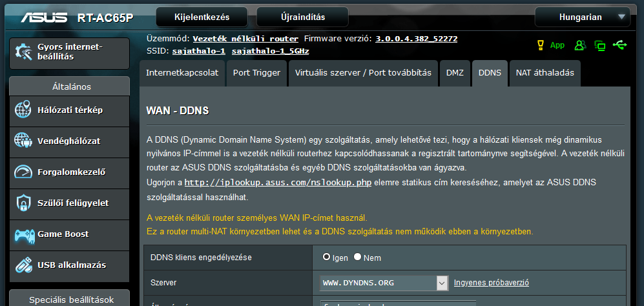Click the green USB status icon
The image size is (644, 306).
619,45
